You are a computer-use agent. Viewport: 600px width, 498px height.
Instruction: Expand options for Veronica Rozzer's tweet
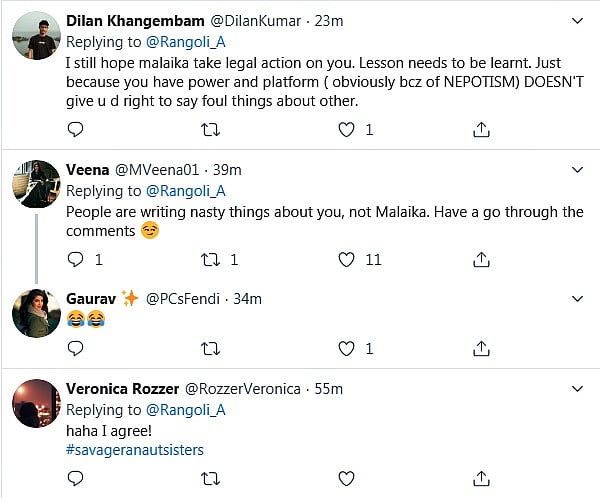pyautogui.click(x=576, y=388)
